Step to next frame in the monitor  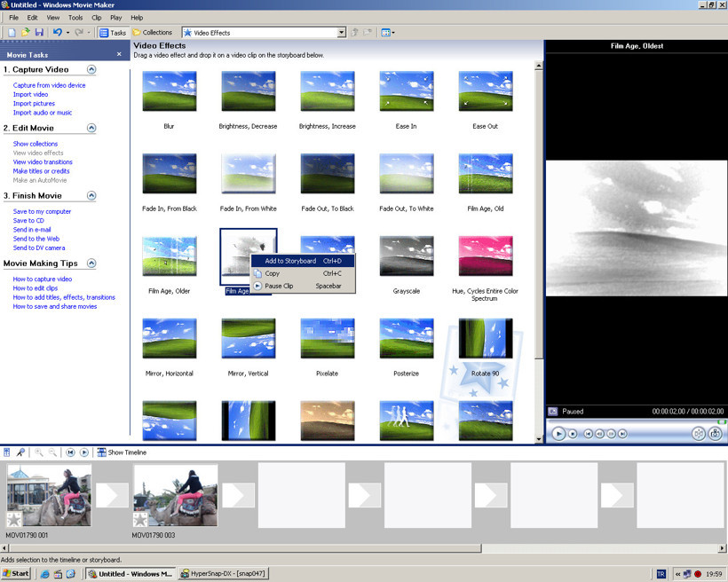612,434
